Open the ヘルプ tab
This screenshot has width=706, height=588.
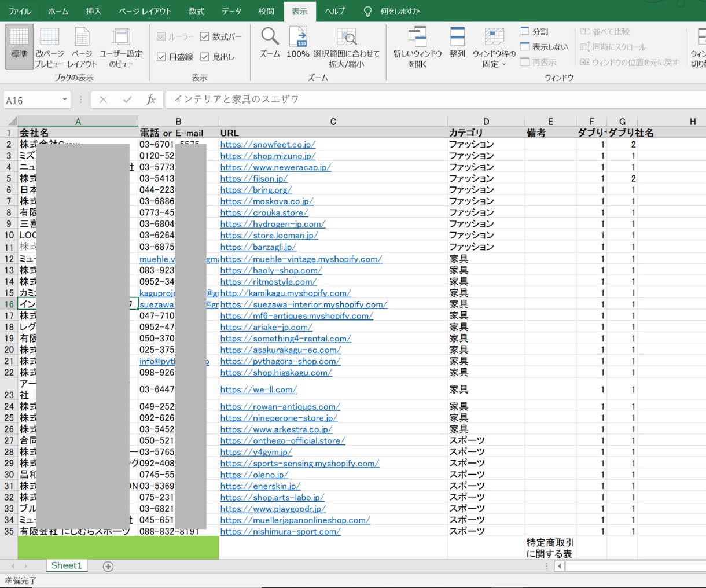tap(334, 11)
